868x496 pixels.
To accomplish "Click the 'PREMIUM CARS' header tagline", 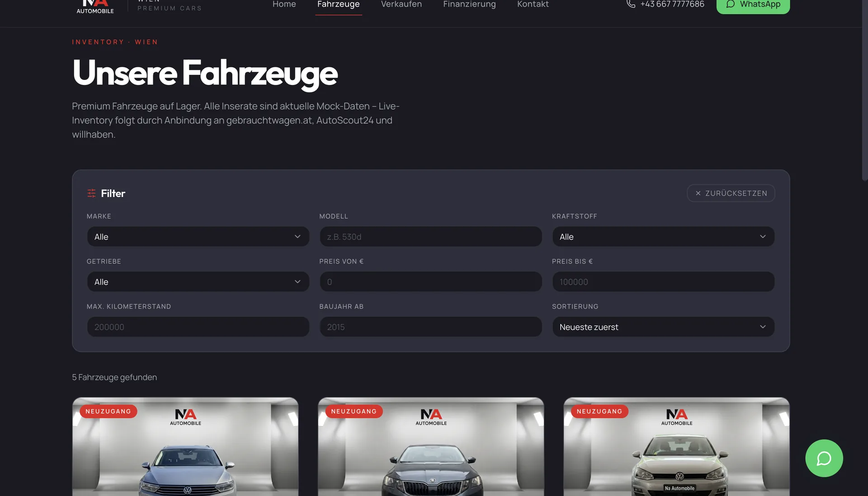I will coord(170,8).
